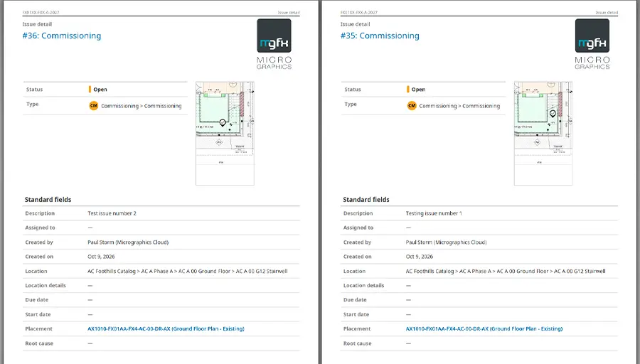This screenshot has width=640, height=364.
Task: Click the 'Oct 9, 2026' created date on issue #35
Action: pyautogui.click(x=420, y=257)
